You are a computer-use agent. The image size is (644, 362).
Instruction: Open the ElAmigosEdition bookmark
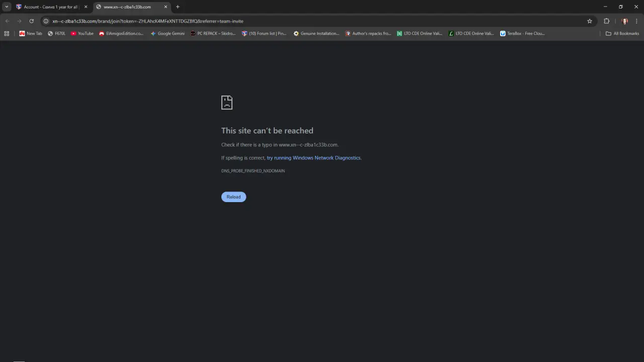pos(121,34)
